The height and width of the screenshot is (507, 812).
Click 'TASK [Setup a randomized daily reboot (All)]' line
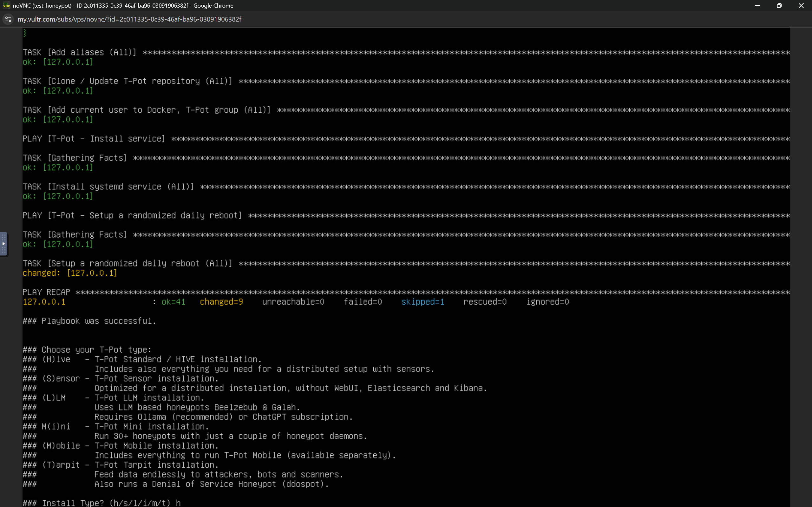tap(406, 263)
